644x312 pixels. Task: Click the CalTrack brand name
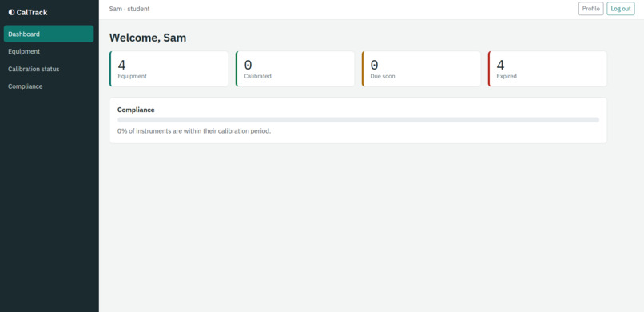[32, 12]
